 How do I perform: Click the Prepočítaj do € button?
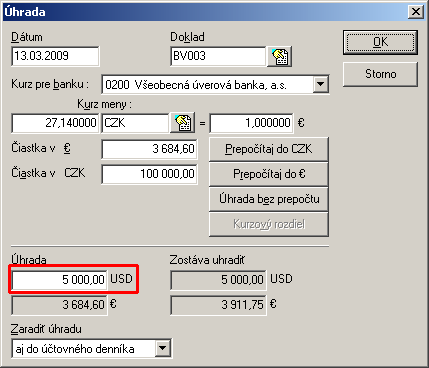(269, 174)
